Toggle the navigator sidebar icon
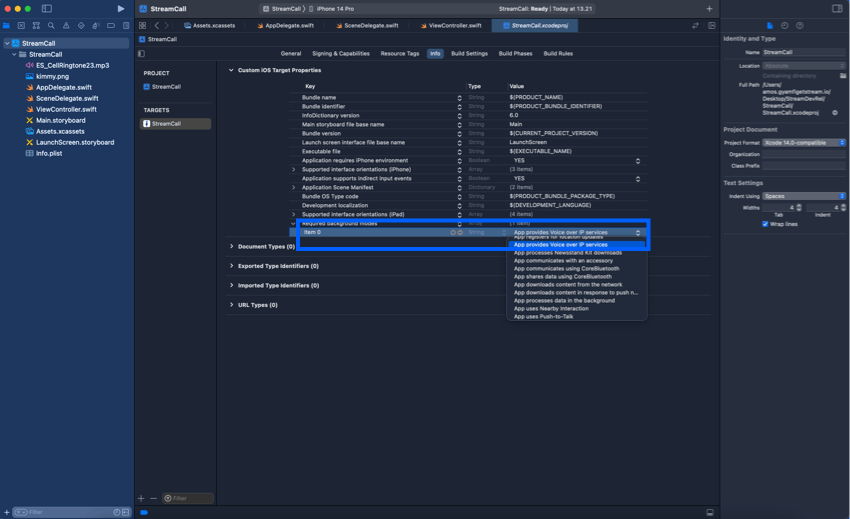This screenshot has height=519, width=850. pos(47,9)
